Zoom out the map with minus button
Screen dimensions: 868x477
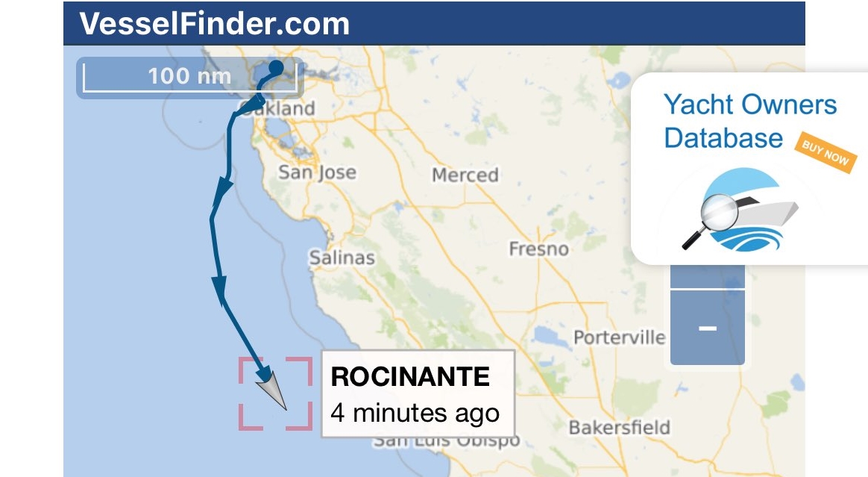coord(708,328)
